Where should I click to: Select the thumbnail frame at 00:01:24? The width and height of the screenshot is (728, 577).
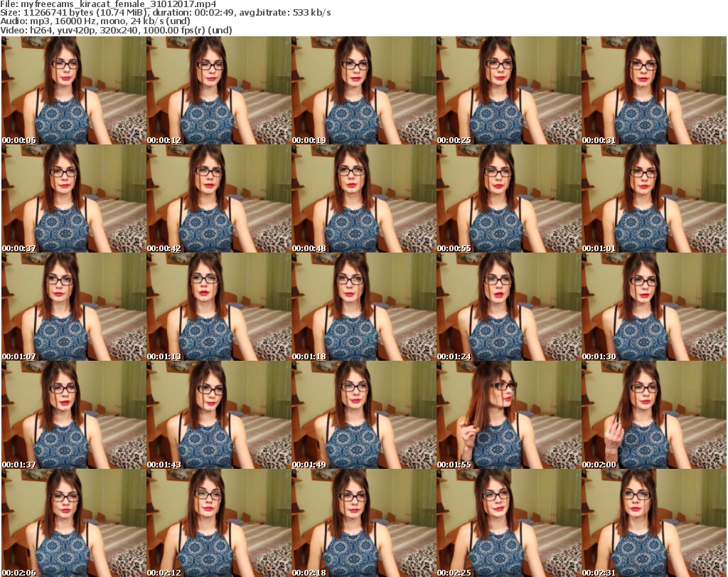coord(508,307)
